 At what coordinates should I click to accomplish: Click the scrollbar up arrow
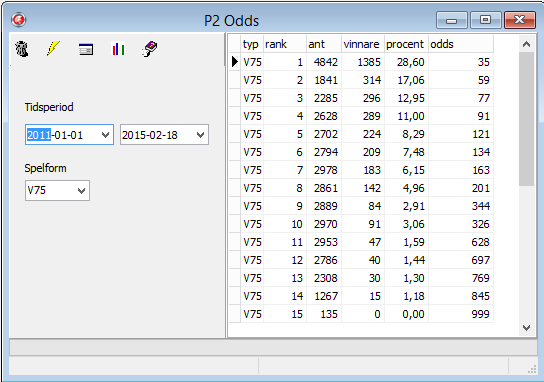pyautogui.click(x=526, y=44)
